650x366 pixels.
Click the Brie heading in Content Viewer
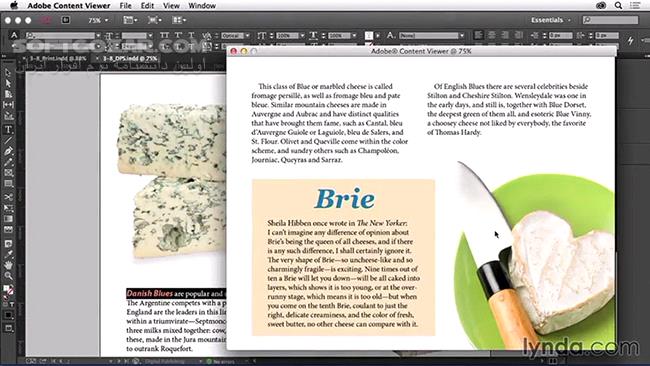tap(344, 199)
